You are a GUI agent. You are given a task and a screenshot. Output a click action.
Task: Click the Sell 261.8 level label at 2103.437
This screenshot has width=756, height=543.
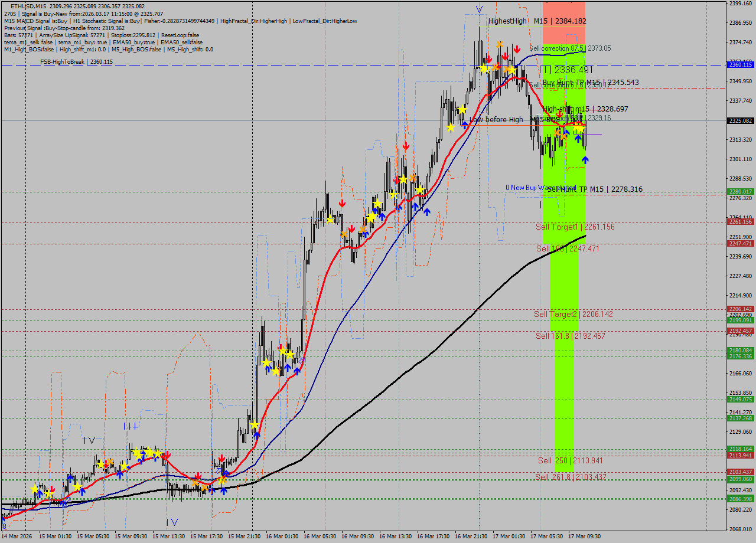[x=570, y=477]
